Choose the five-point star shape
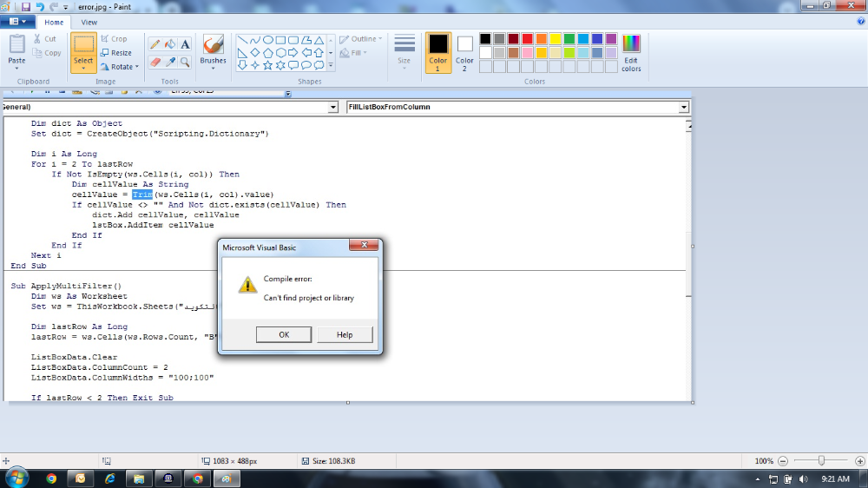 (268, 65)
